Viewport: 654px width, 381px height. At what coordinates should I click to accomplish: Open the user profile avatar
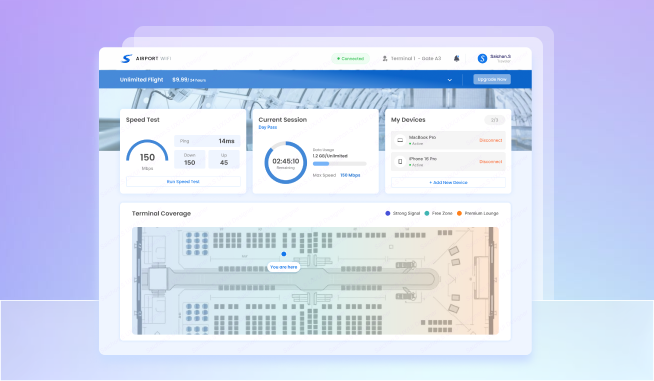point(482,58)
